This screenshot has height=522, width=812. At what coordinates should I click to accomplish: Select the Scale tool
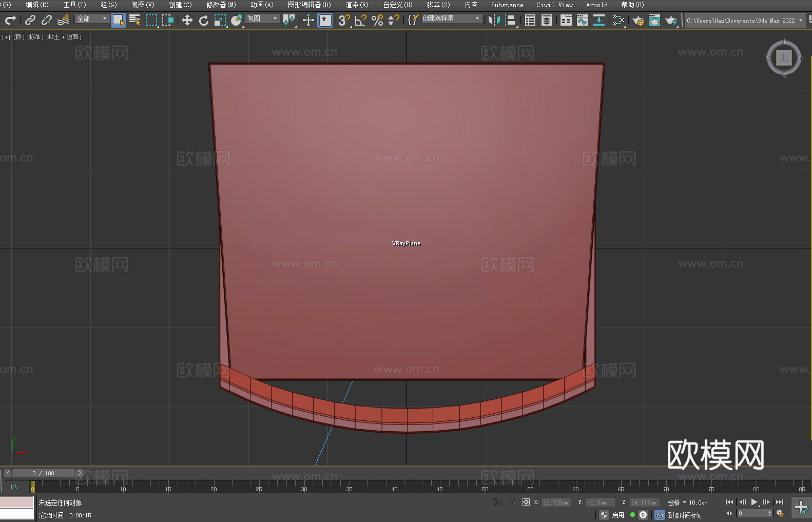tap(220, 20)
